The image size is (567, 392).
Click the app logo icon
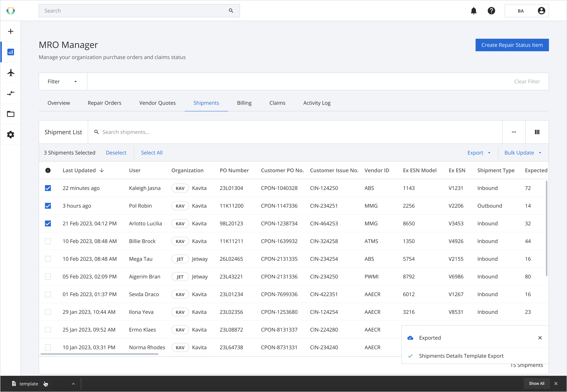pos(11,11)
